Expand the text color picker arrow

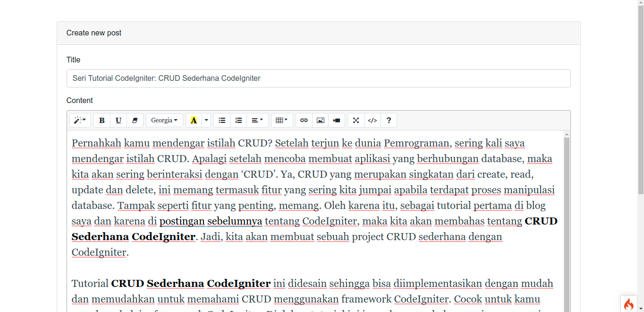(x=206, y=120)
